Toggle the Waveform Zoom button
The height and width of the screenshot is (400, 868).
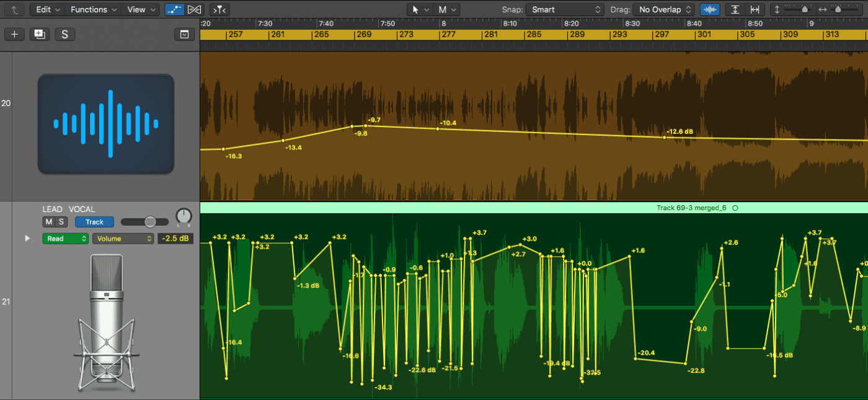tap(709, 9)
